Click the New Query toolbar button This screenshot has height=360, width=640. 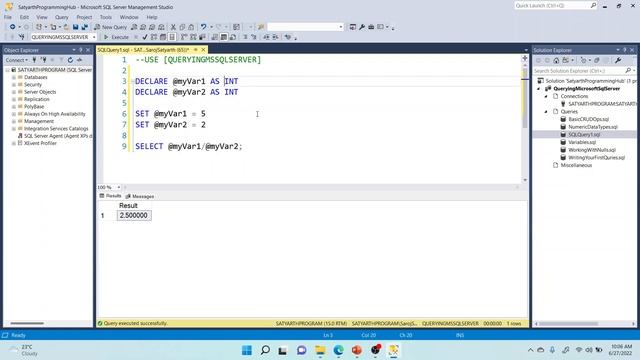tap(110, 27)
